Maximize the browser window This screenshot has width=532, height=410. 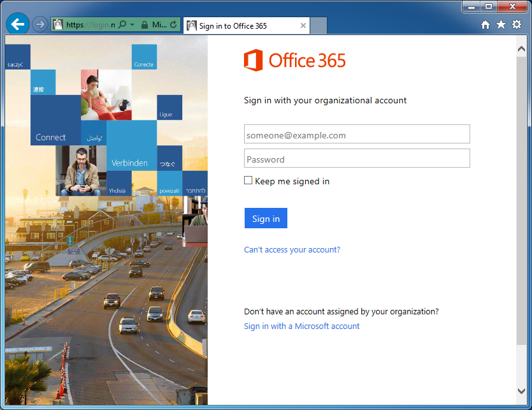point(488,6)
